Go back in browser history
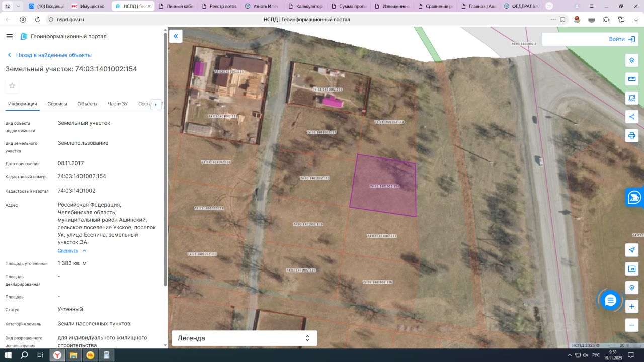This screenshot has height=362, width=644. pos(8,19)
